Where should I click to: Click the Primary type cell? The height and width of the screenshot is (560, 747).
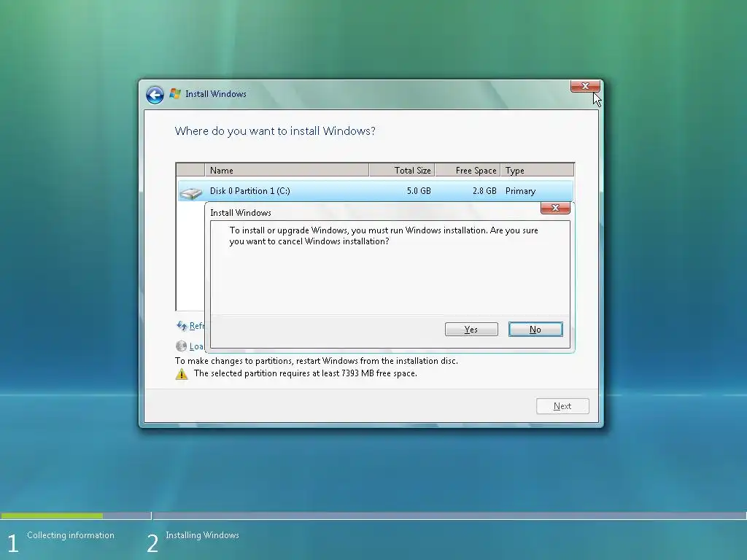point(520,191)
